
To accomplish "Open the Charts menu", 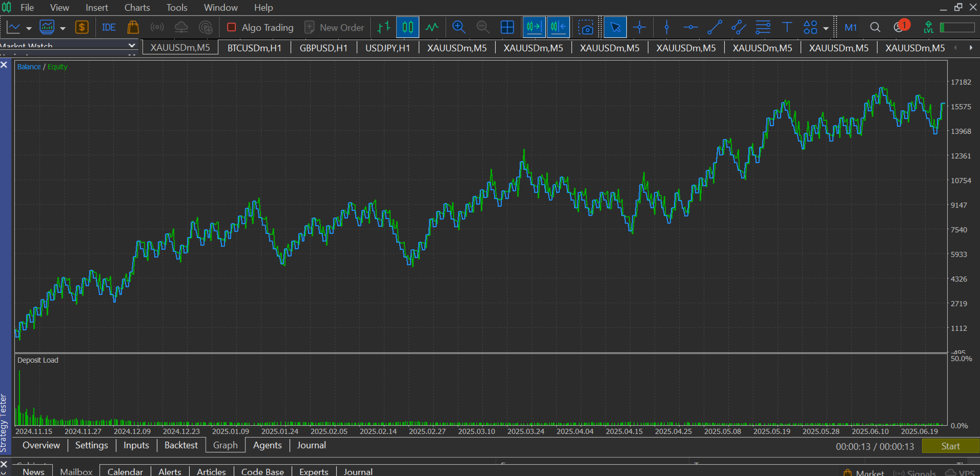I will coord(137,8).
